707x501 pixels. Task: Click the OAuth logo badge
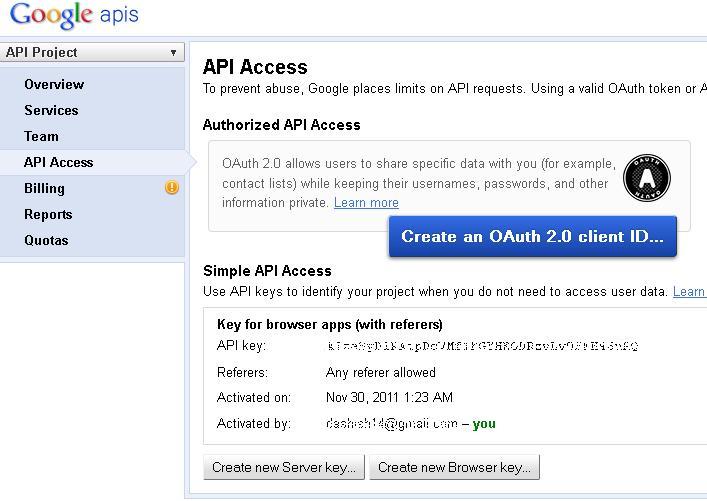tap(647, 178)
